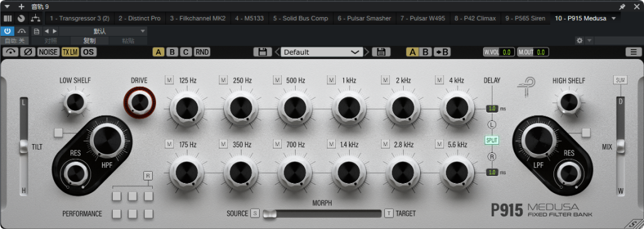Click the TILT vertical slider handle
This screenshot has height=229, width=644.
click(x=24, y=147)
